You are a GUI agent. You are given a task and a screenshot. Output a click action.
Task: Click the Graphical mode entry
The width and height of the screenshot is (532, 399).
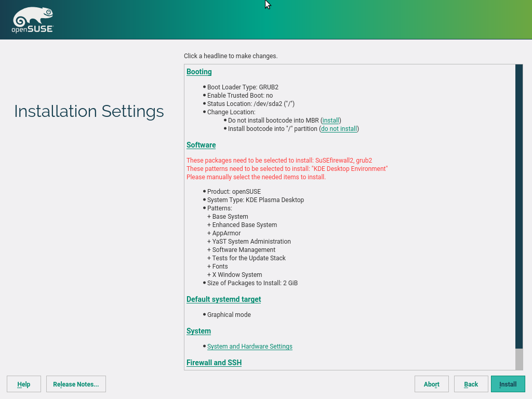(x=229, y=315)
